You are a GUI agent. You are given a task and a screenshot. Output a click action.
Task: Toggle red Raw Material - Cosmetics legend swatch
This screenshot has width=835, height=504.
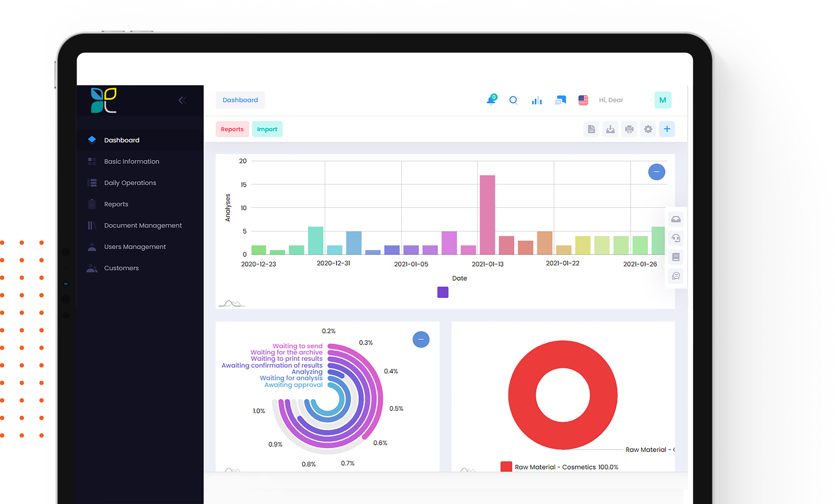click(506, 466)
